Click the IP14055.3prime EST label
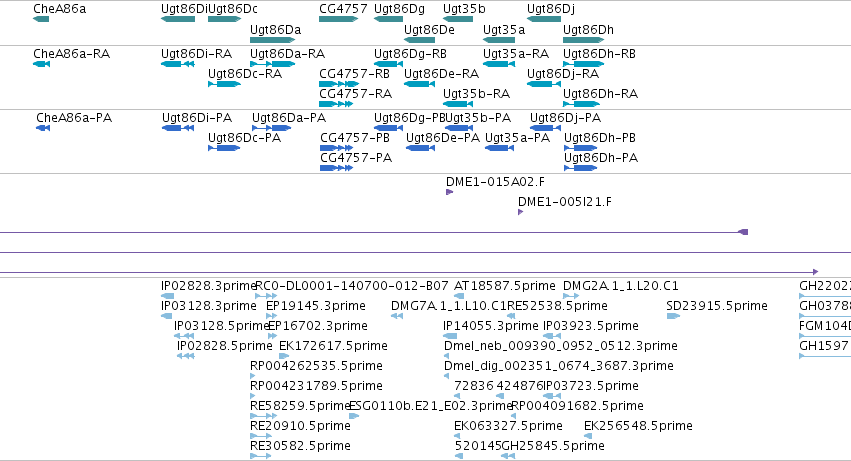The height and width of the screenshot is (461, 851). pyautogui.click(x=491, y=326)
